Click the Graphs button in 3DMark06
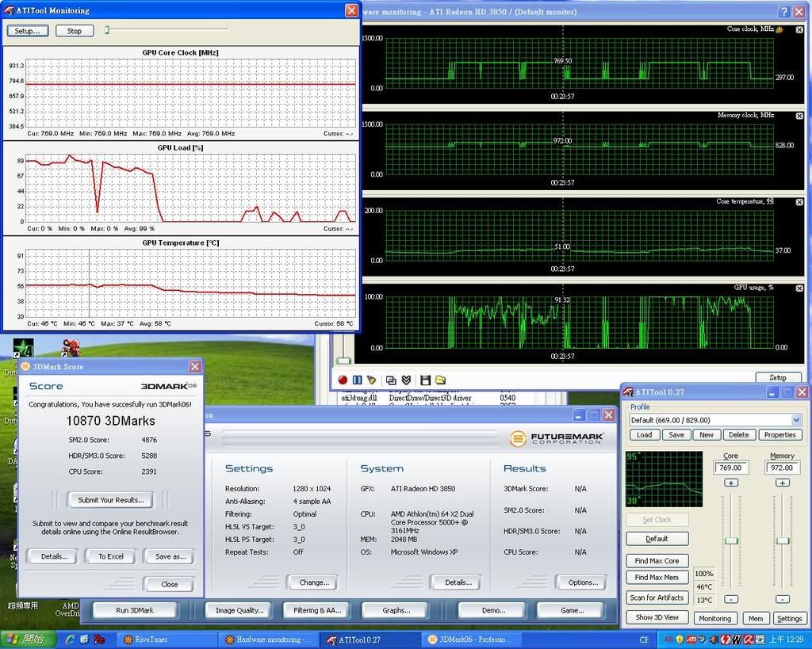 click(x=396, y=611)
